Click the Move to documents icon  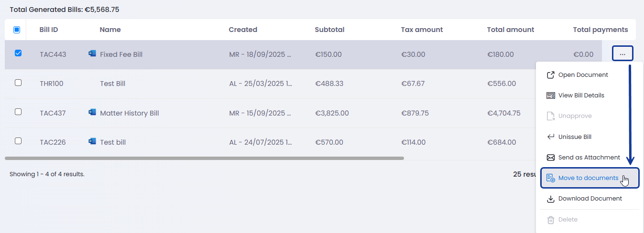pos(551,179)
